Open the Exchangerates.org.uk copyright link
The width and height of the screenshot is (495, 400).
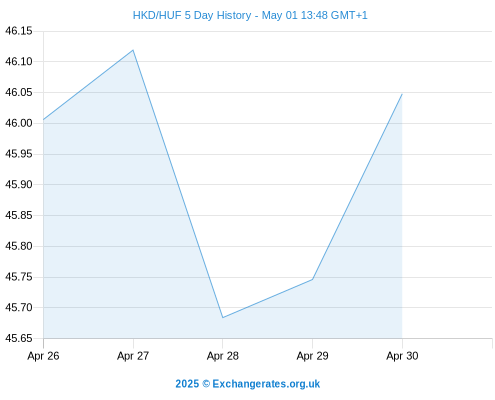pos(248,384)
